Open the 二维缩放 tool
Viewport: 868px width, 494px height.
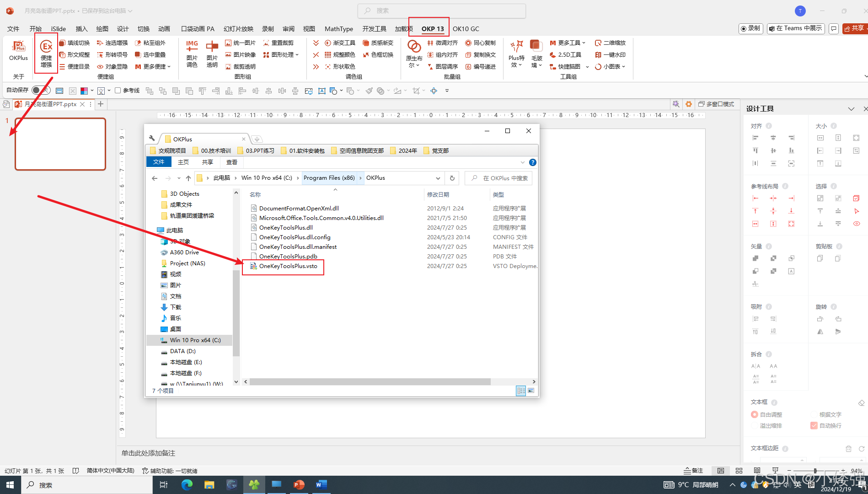coord(610,43)
